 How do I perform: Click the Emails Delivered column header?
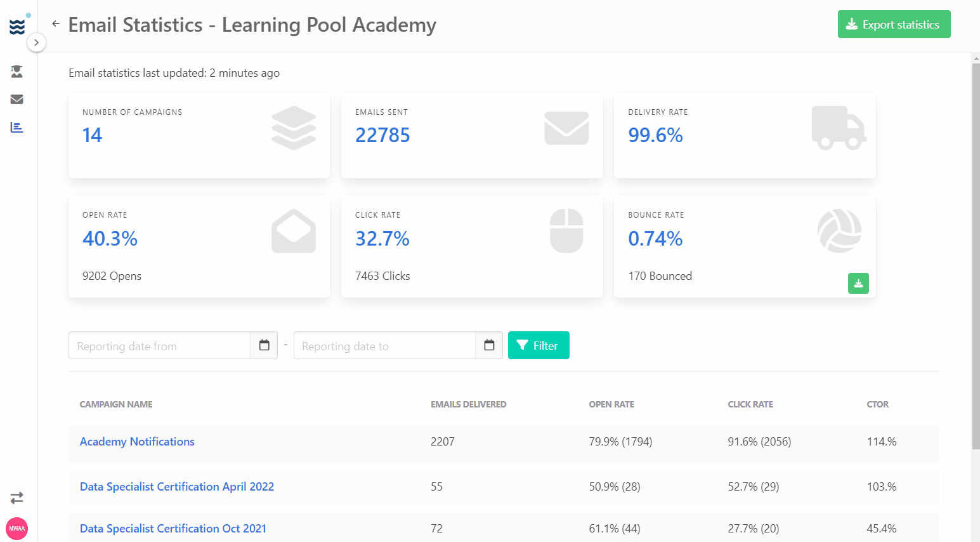[468, 404]
